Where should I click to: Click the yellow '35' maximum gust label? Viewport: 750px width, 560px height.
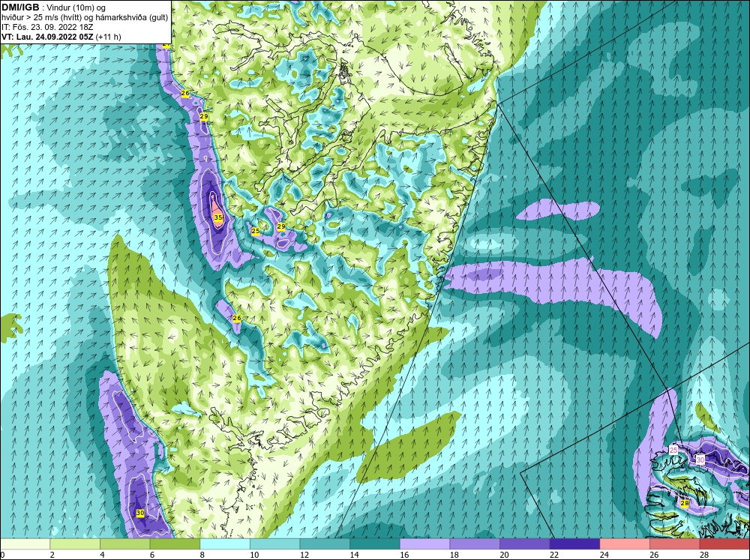218,217
